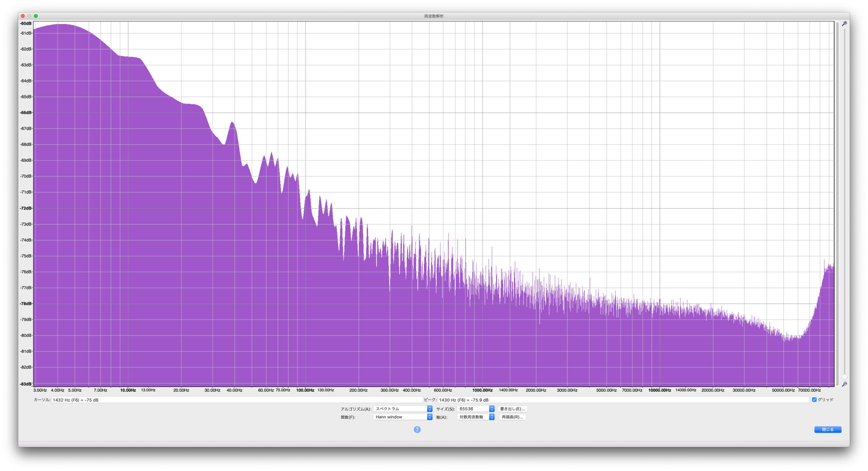
Task: Click the -60dB label on the level axis
Action: click(x=26, y=23)
